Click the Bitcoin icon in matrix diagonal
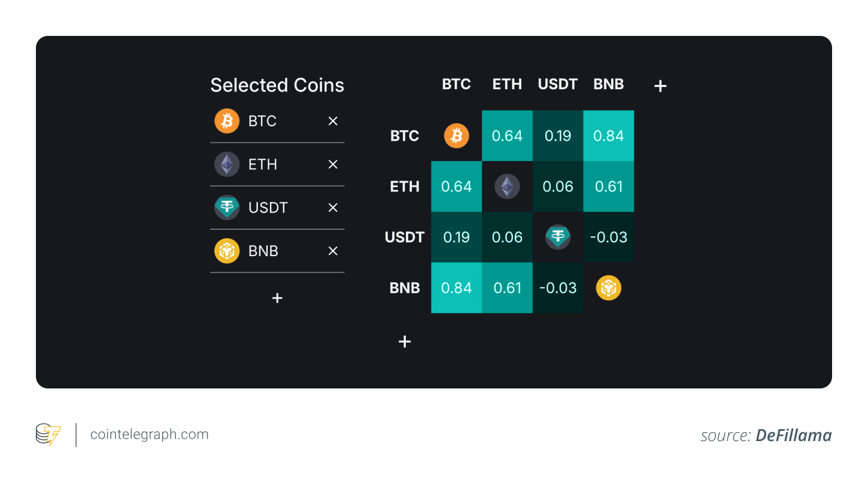Viewport: 868px width, 483px height. pyautogui.click(x=456, y=136)
